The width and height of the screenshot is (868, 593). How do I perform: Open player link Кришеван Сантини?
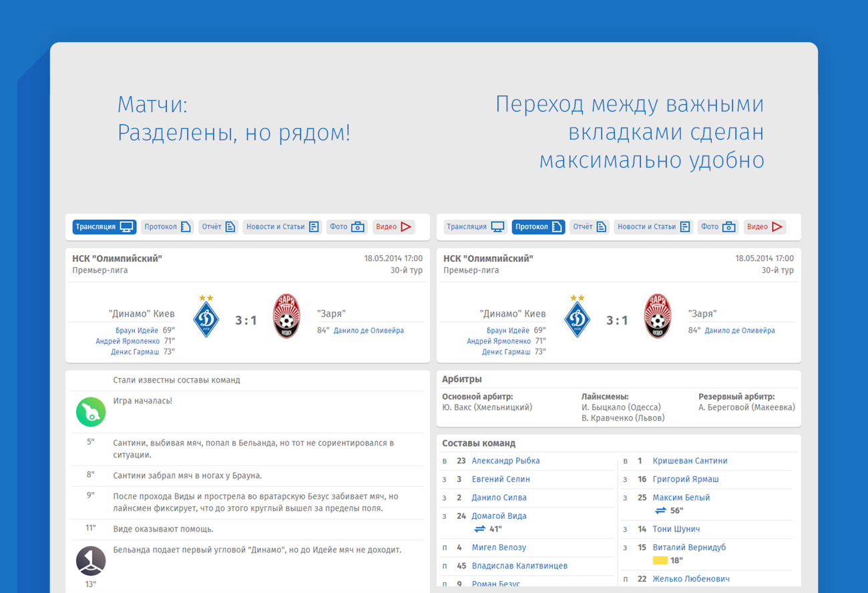click(690, 461)
